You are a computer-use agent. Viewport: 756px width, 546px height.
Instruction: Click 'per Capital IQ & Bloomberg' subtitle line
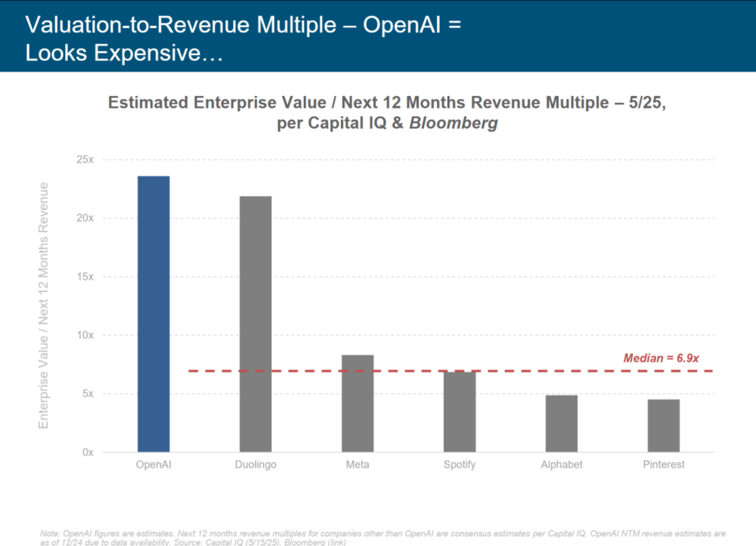pos(387,123)
